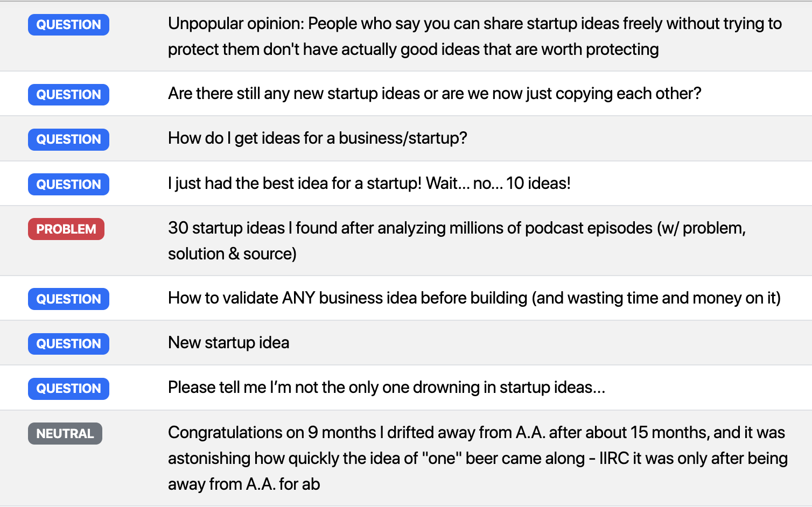Image resolution: width=812 pixels, height=507 pixels.
Task: Click the QUESTION badge next to 'New startup idea'
Action: pos(68,343)
